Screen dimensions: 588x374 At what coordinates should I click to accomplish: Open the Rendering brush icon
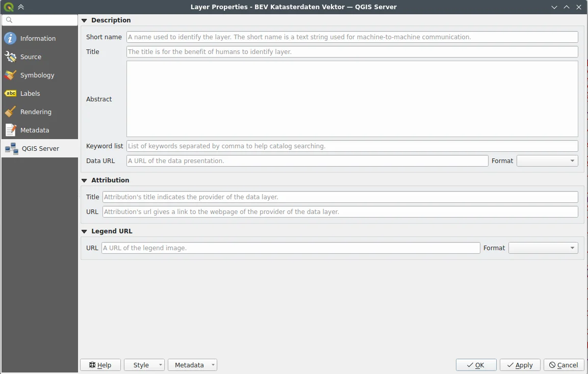(x=10, y=112)
